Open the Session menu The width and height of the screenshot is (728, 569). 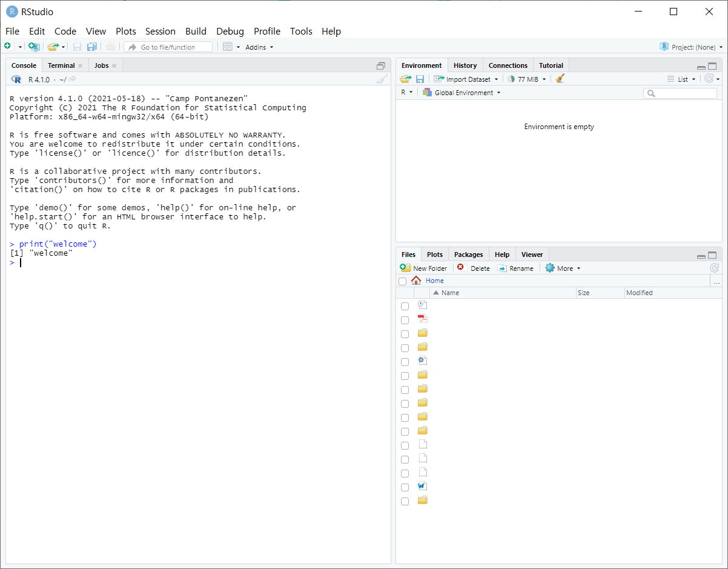160,31
